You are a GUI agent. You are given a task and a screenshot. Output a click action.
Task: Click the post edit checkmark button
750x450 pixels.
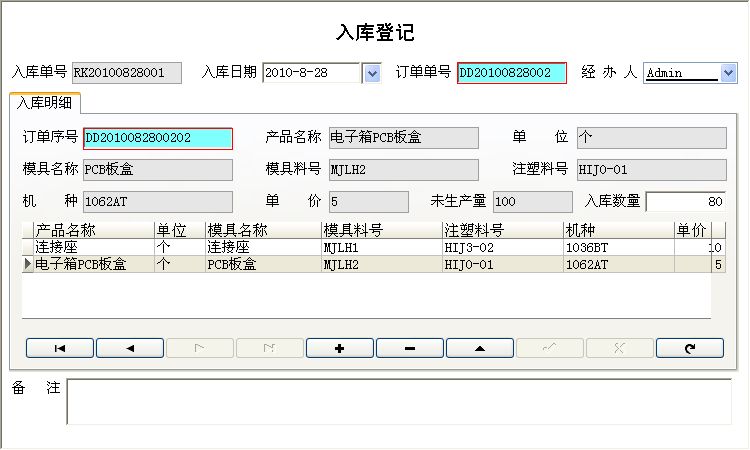pos(550,348)
